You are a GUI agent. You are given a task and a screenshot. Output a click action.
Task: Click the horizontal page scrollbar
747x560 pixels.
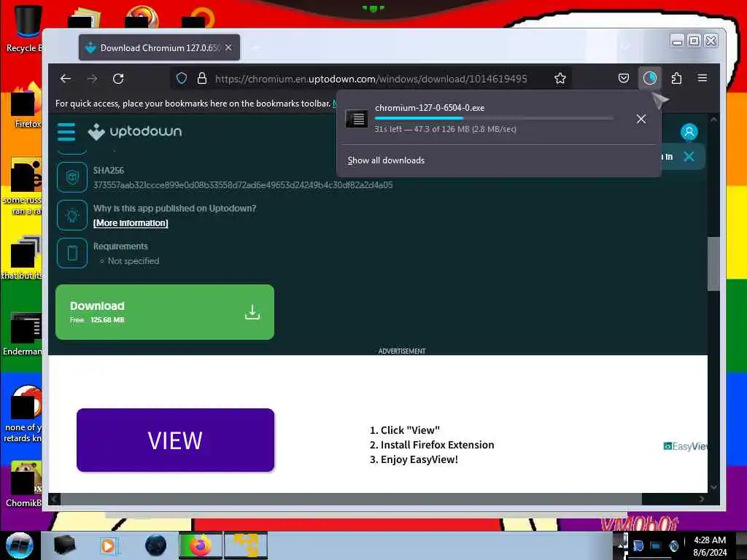pos(351,499)
